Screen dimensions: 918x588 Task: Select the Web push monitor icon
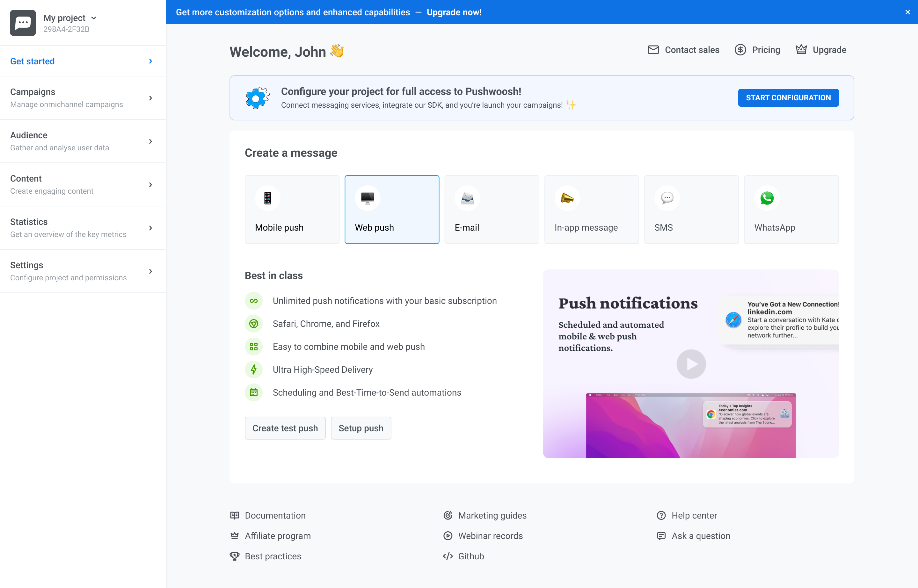[x=368, y=198]
